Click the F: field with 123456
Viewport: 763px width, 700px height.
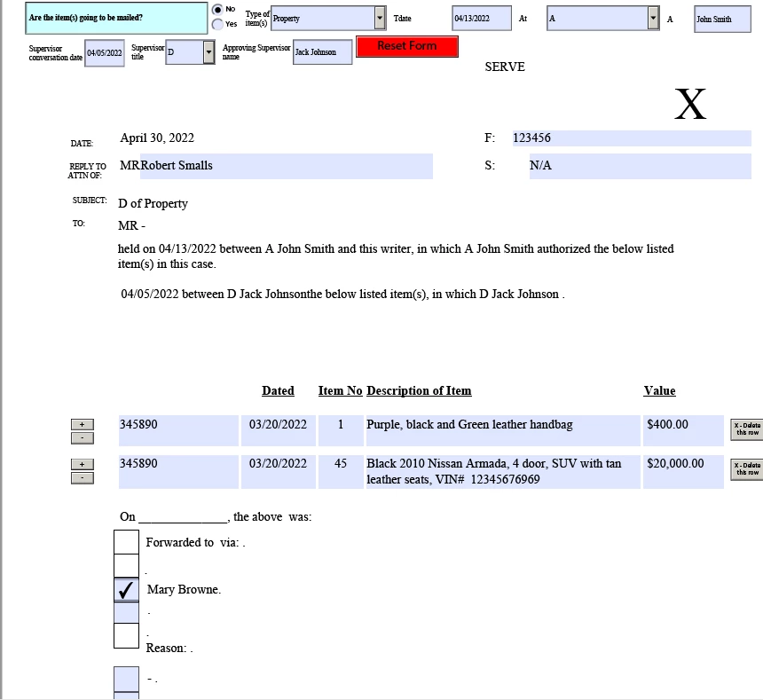coord(631,138)
